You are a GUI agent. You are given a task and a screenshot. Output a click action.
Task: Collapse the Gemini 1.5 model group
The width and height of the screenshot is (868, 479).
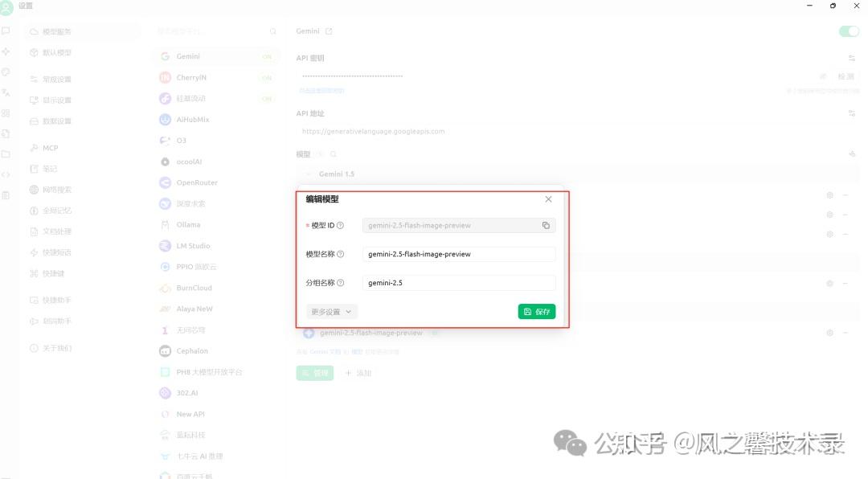[309, 174]
